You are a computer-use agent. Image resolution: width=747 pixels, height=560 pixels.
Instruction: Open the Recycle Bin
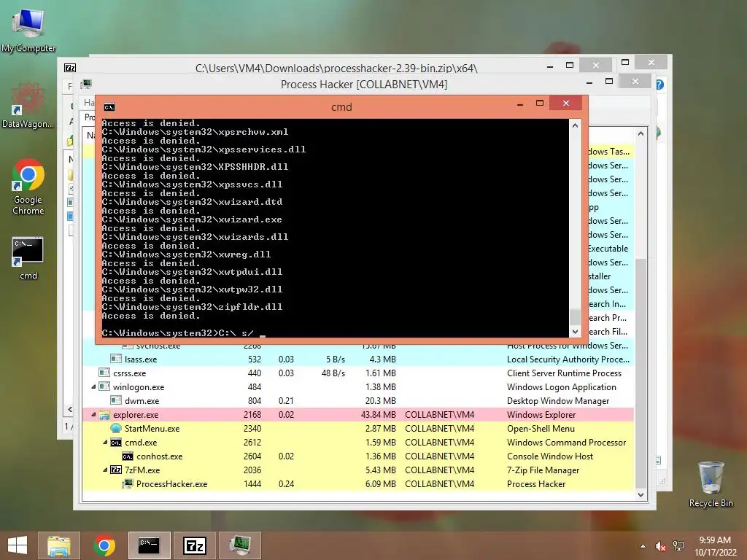coord(711,484)
